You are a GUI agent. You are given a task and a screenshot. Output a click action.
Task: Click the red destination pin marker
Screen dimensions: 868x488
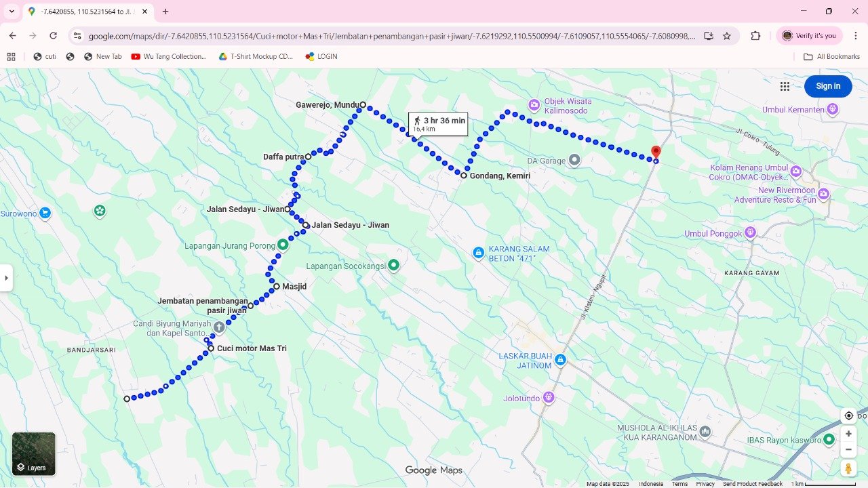coord(656,152)
